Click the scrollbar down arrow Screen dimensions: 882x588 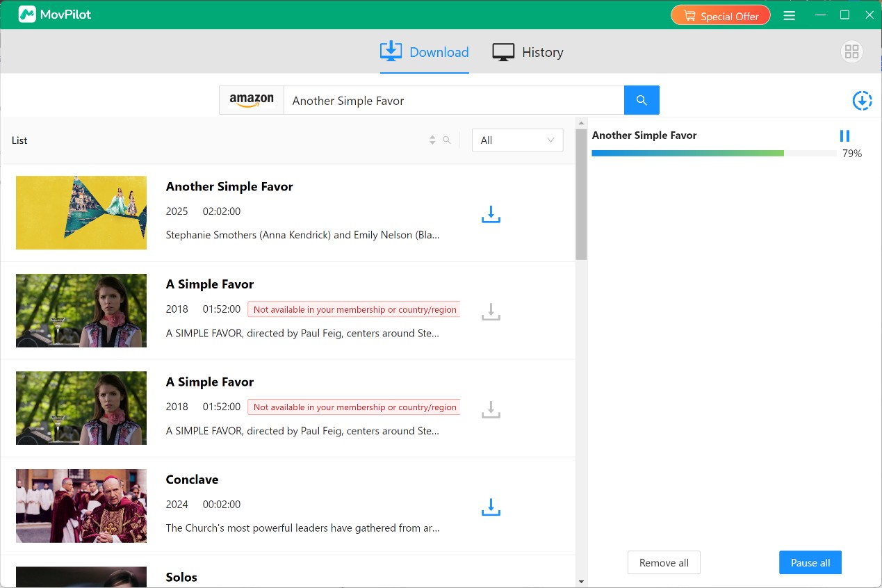[x=581, y=581]
